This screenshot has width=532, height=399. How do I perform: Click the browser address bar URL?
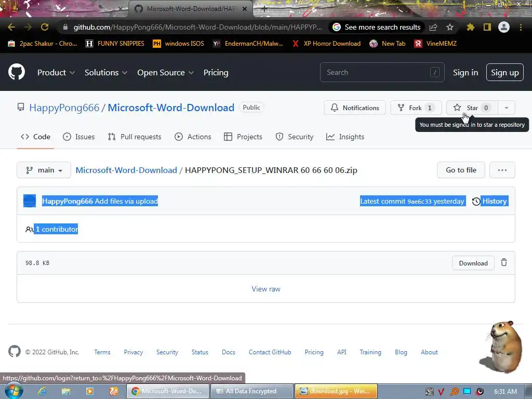coord(197,27)
